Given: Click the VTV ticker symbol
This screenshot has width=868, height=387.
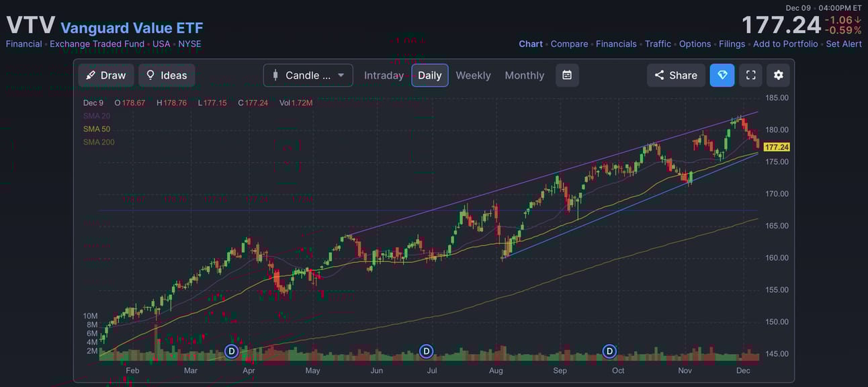Looking at the screenshot, I should pos(31,26).
